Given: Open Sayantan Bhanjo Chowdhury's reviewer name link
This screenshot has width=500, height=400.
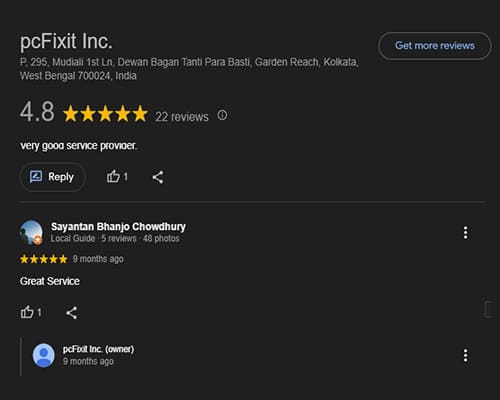Looking at the screenshot, I should coord(118,227).
